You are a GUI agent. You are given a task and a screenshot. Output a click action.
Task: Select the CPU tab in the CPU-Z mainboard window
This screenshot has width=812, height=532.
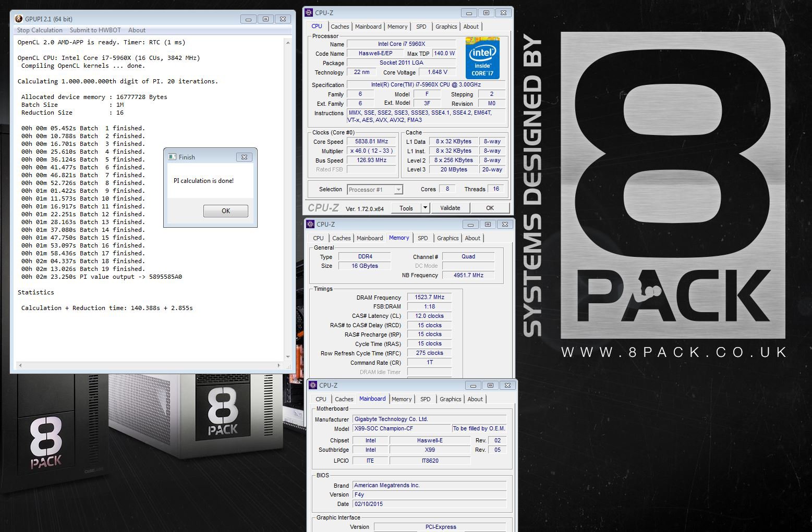(x=321, y=399)
